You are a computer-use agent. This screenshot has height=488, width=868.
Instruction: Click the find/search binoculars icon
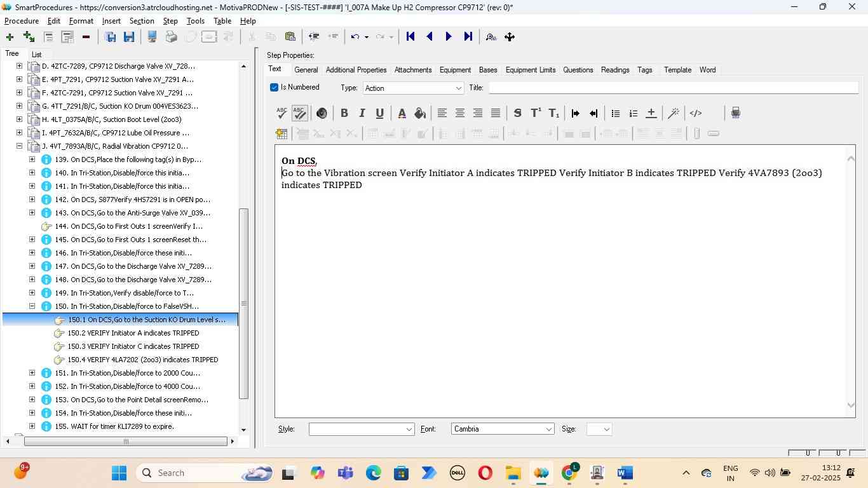pos(491,37)
